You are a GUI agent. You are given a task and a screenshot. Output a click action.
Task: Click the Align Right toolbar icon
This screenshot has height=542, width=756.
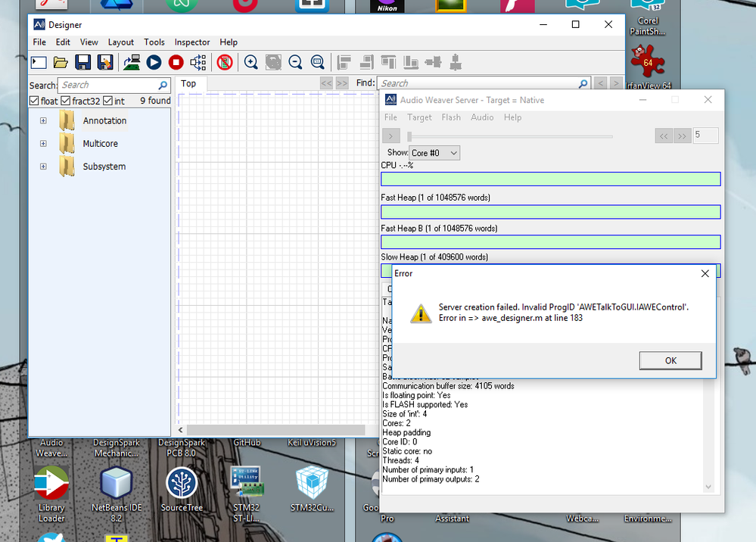366,62
